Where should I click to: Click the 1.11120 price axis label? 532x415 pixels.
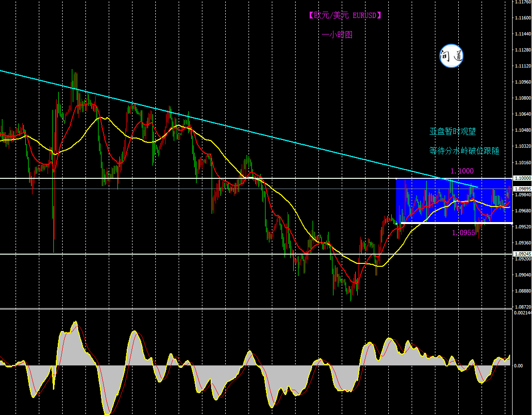click(522, 66)
